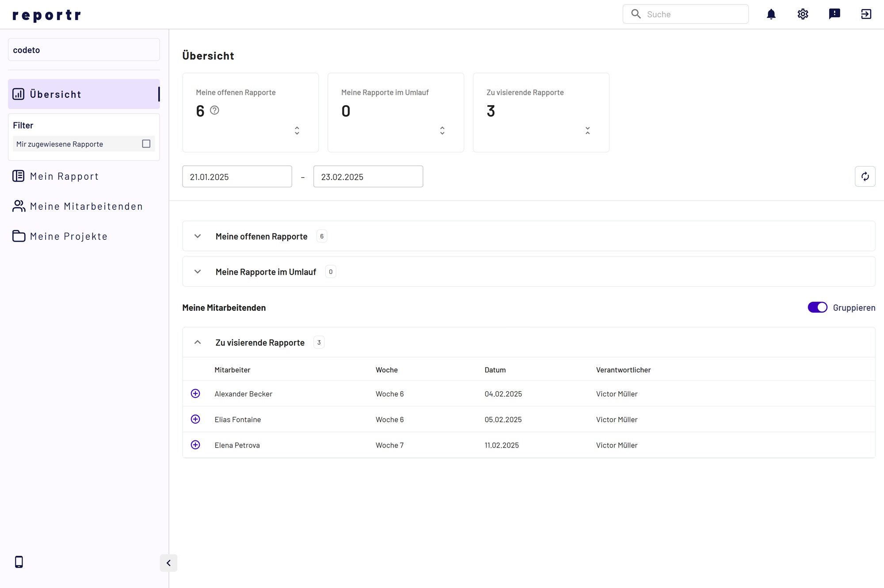The image size is (884, 588).
Task: Collapse the sidebar with arrow button
Action: point(168,563)
